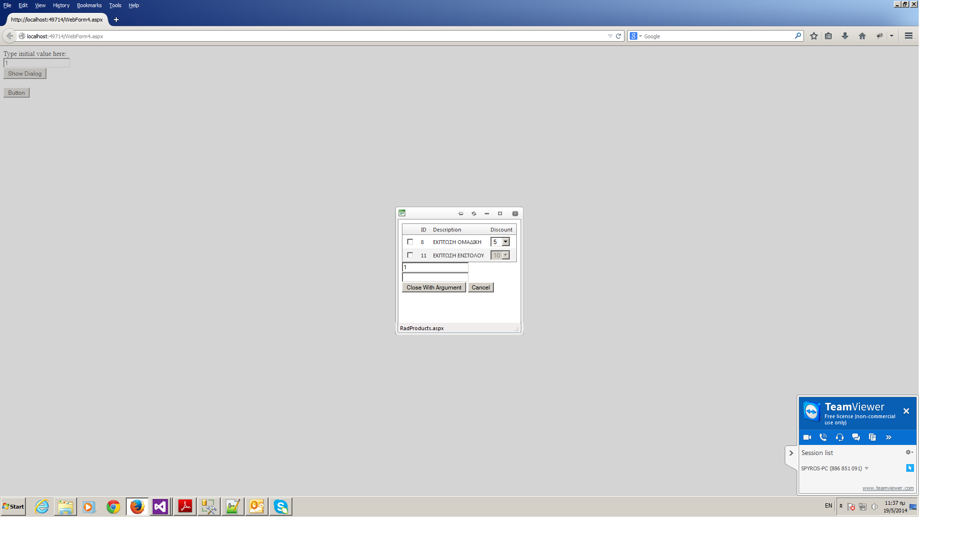Reload the RadProducts dialog content
The height and width of the screenshot is (555, 980).
click(x=474, y=214)
